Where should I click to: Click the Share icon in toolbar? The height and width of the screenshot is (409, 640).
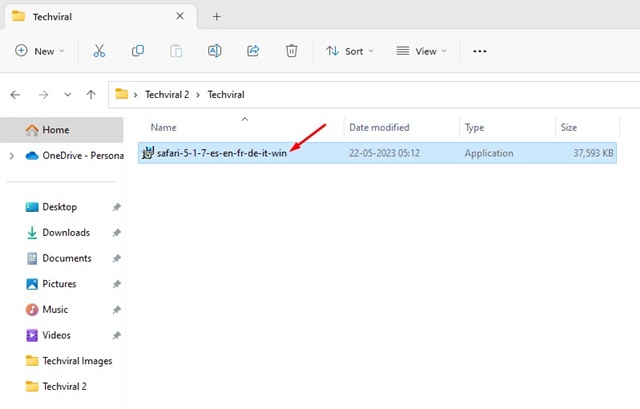[253, 51]
